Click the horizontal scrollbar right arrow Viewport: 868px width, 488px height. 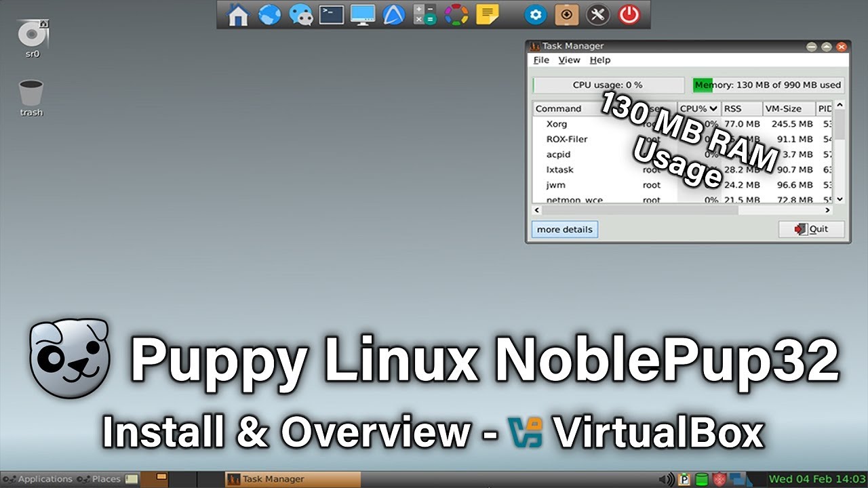[x=829, y=210]
